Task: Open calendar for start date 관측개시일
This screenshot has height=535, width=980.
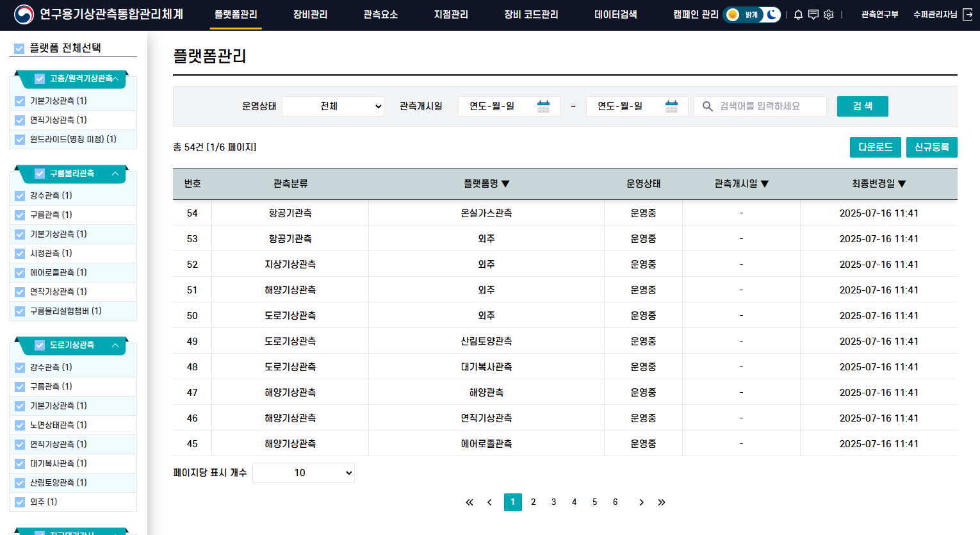Action: (543, 106)
